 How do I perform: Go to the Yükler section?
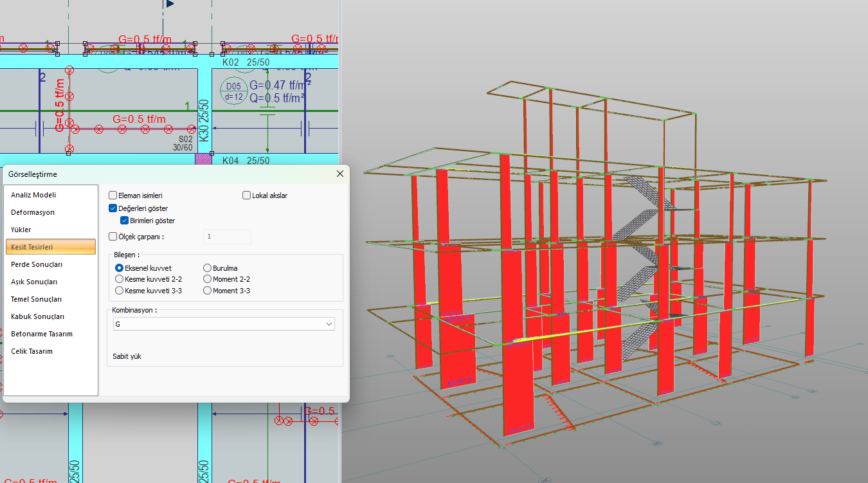[51, 230]
